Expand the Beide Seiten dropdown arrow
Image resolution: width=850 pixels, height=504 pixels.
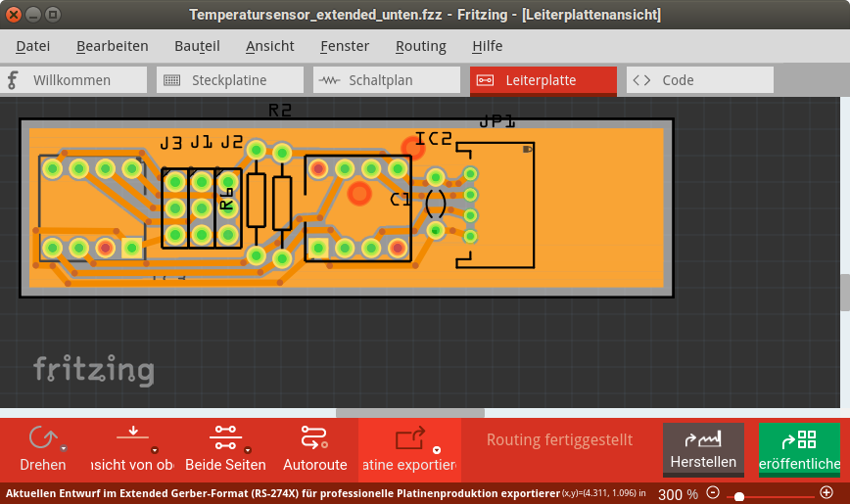tap(248, 449)
